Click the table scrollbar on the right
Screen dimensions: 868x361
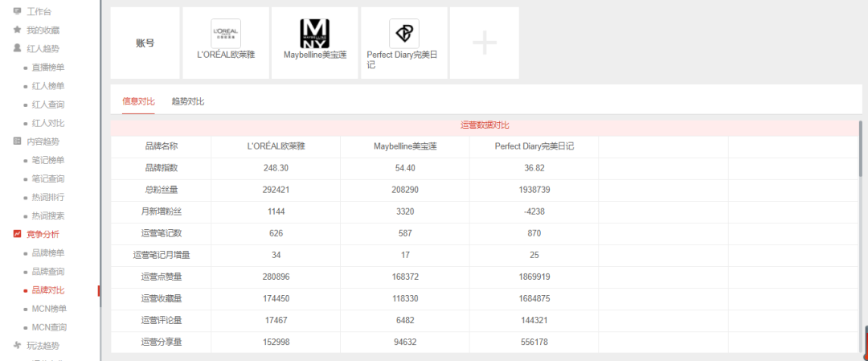tap(860, 149)
